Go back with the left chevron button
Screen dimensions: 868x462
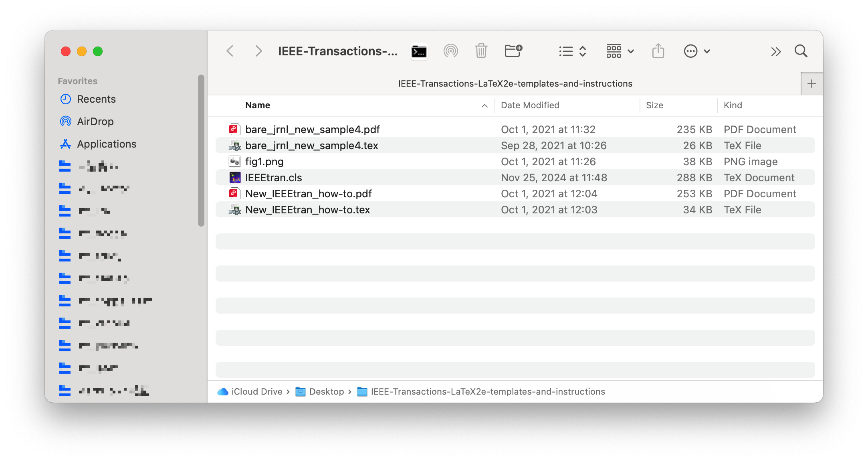pyautogui.click(x=230, y=51)
